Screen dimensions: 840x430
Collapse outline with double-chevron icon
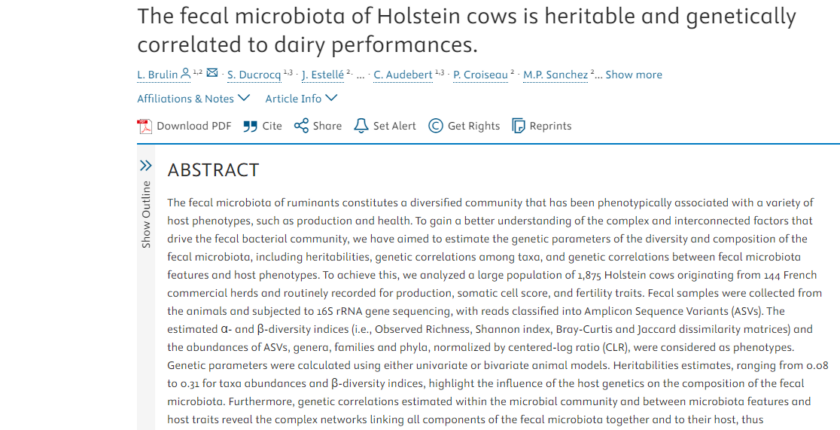point(146,165)
